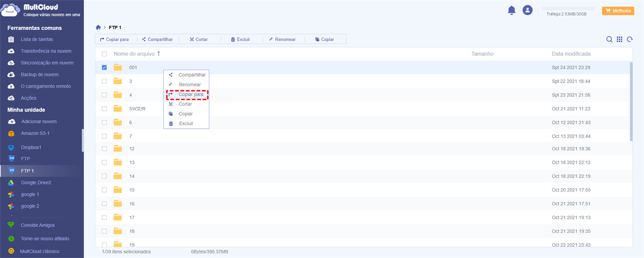Click the folder icon of row 12

(118, 149)
